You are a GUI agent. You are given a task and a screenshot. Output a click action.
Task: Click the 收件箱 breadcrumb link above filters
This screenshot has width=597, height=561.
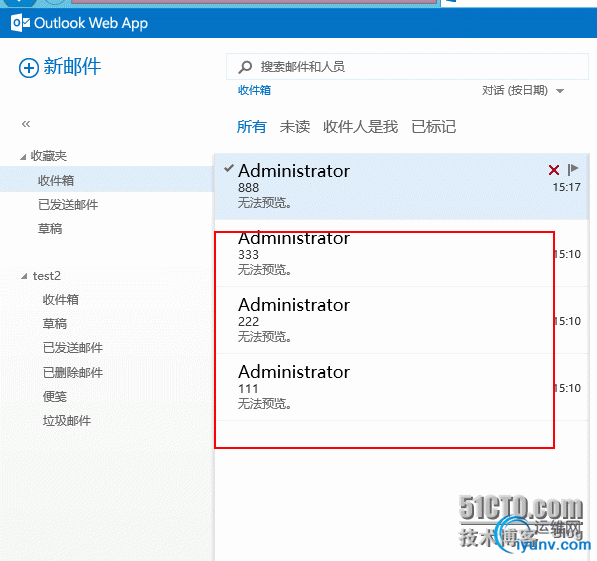pos(254,90)
